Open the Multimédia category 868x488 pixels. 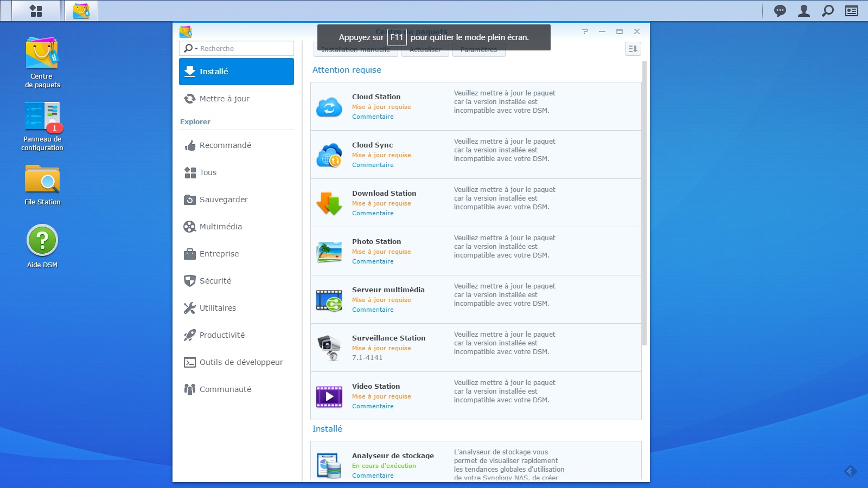pos(237,227)
